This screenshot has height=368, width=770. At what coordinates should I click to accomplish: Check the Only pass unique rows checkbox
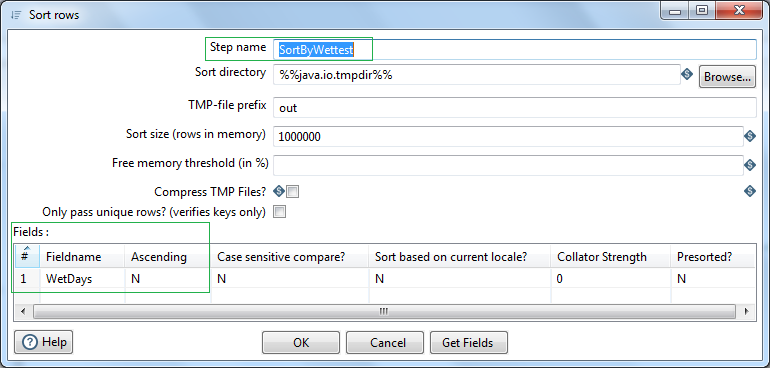click(279, 212)
